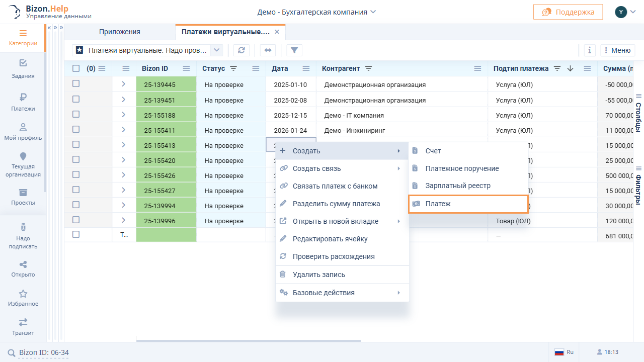Switch to the Приложения tab
The width and height of the screenshot is (644, 362).
pyautogui.click(x=120, y=32)
